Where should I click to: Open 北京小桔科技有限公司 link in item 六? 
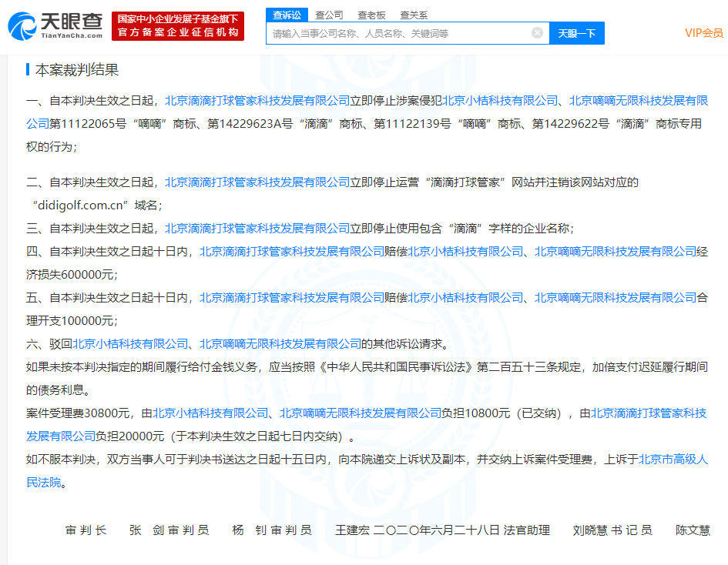[130, 344]
